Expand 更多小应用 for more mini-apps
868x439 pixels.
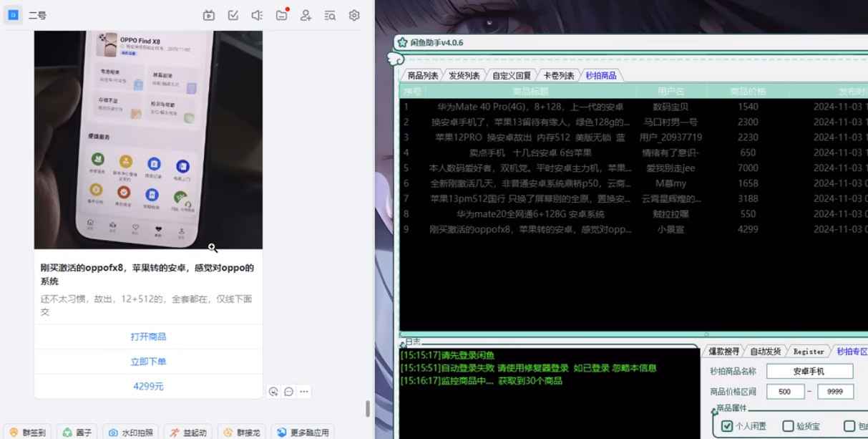point(301,432)
